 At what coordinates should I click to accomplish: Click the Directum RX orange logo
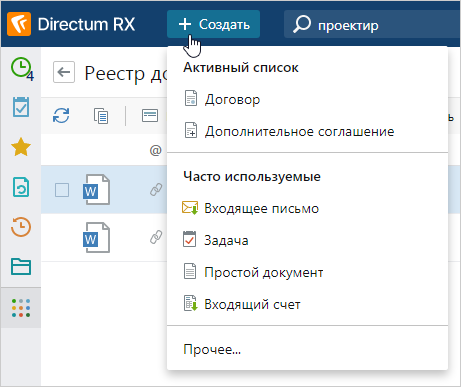tap(19, 24)
